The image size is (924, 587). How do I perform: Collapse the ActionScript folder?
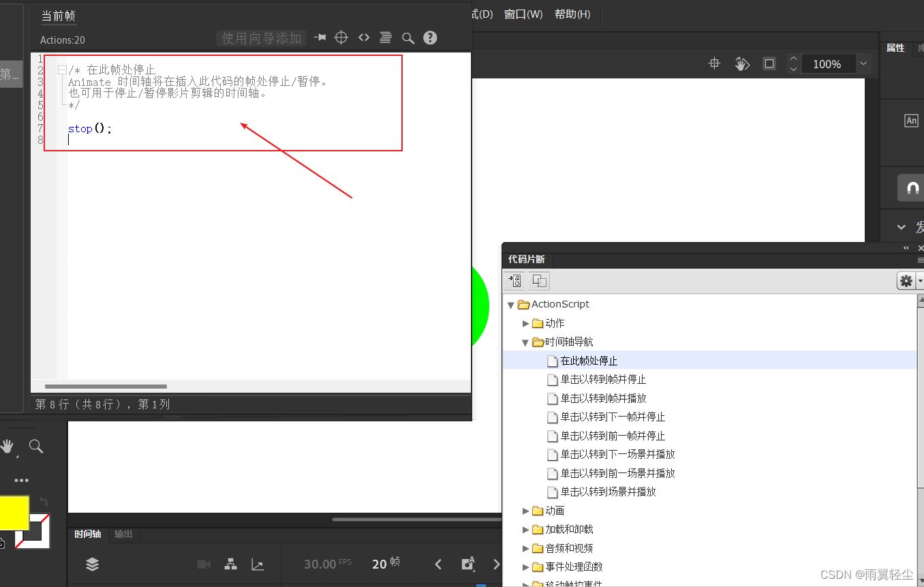[510, 305]
